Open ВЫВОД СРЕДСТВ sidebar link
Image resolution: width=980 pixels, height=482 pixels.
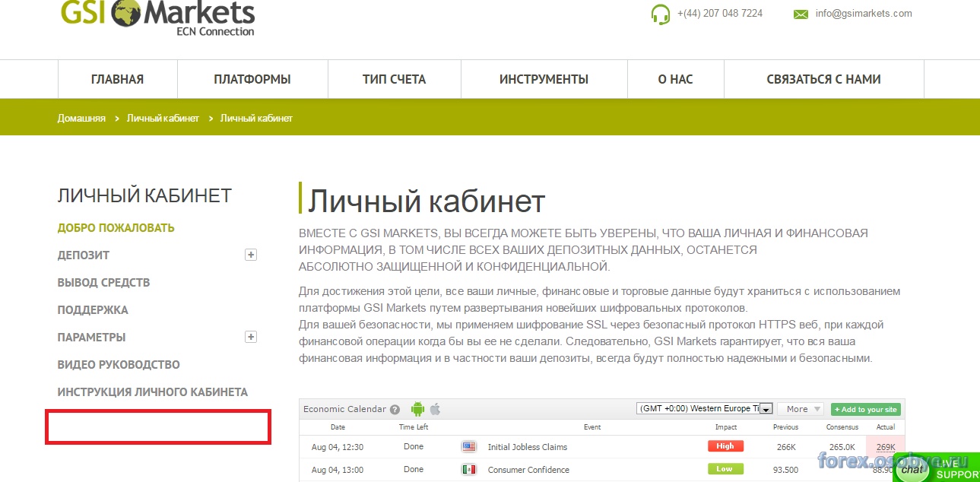click(104, 282)
